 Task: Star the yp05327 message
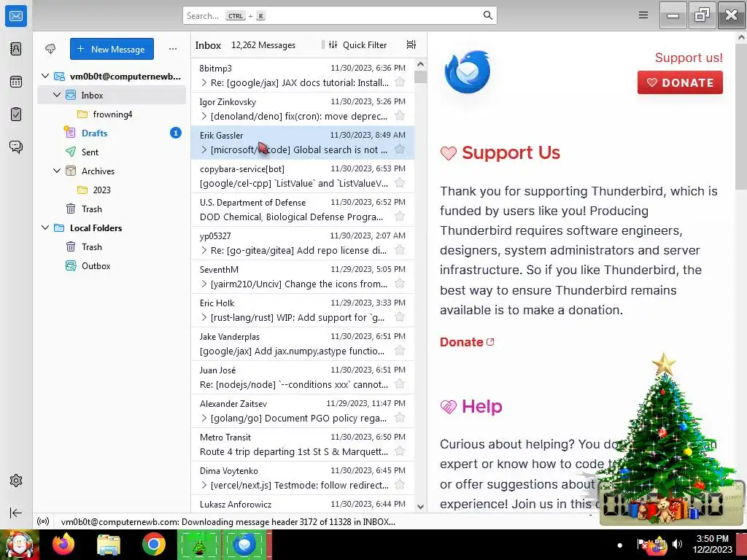click(400, 250)
